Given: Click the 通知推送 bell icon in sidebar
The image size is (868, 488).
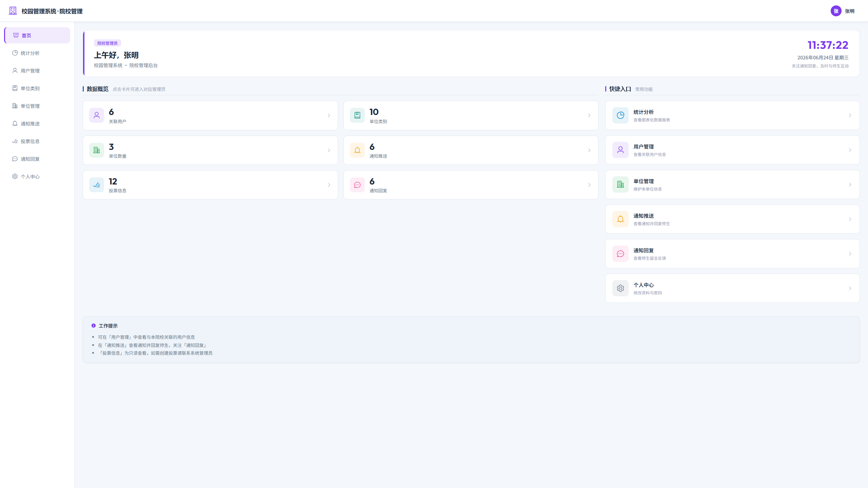Looking at the screenshot, I should 15,123.
